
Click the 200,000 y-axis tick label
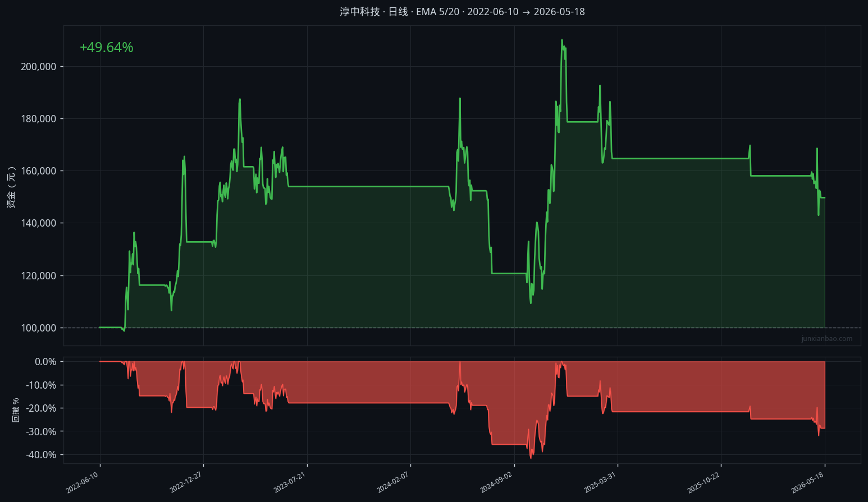click(39, 67)
